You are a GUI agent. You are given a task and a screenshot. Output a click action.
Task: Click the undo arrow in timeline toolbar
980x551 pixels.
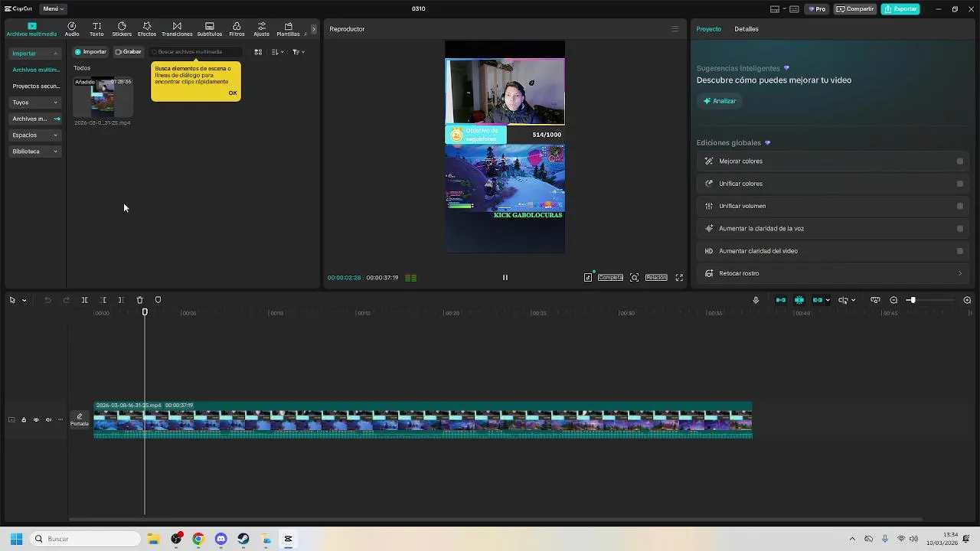47,300
